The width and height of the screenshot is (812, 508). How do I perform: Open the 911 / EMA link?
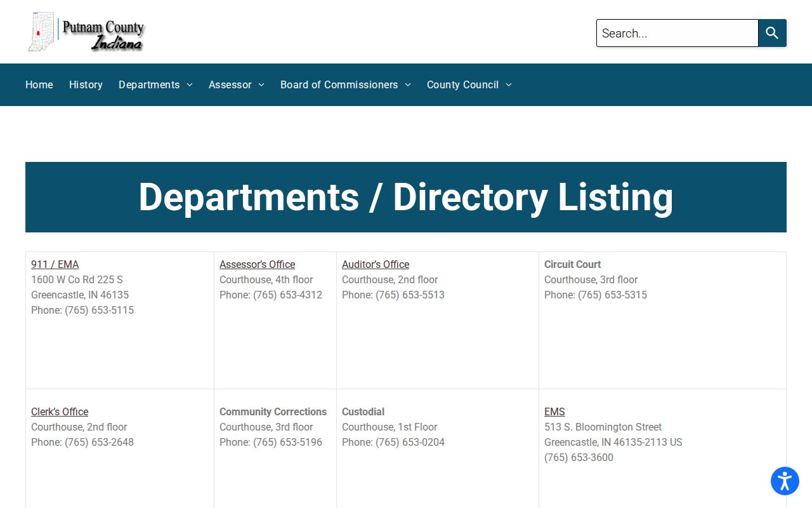(x=55, y=264)
